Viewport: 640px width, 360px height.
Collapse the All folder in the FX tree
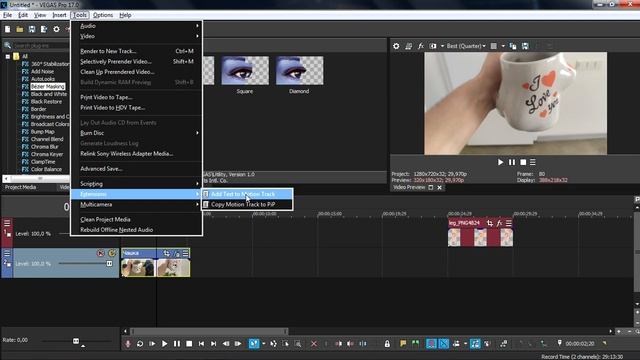(x=8, y=56)
